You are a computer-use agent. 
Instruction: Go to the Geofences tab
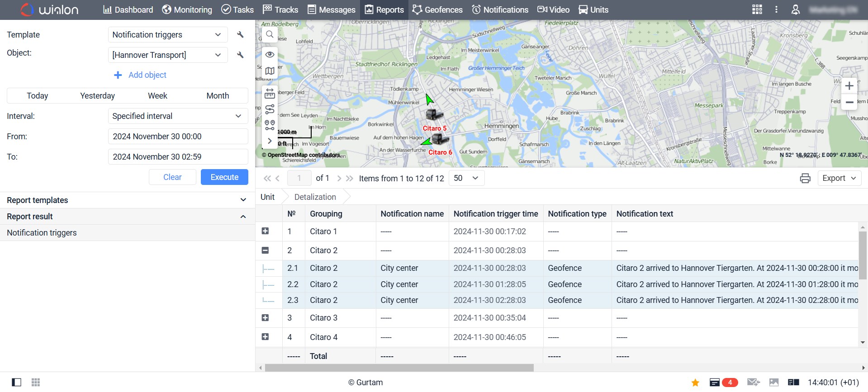point(437,9)
